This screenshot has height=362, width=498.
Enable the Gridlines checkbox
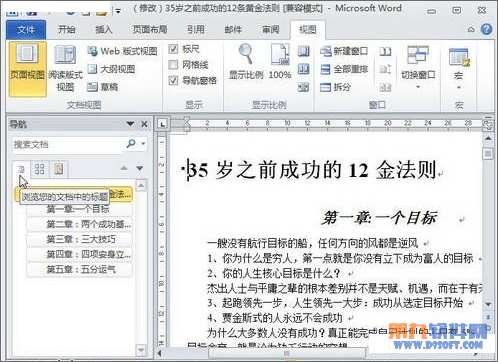click(x=189, y=65)
